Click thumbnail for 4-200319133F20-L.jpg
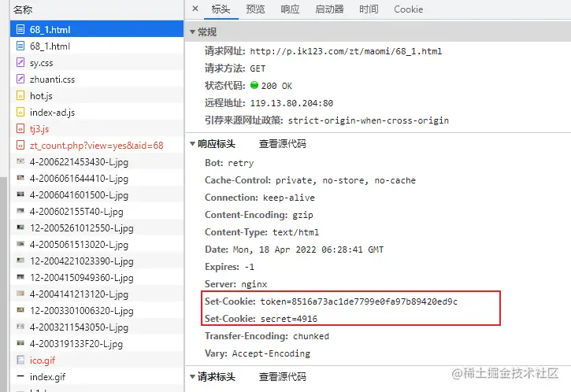This screenshot has width=571, height=392. pyautogui.click(x=20, y=343)
